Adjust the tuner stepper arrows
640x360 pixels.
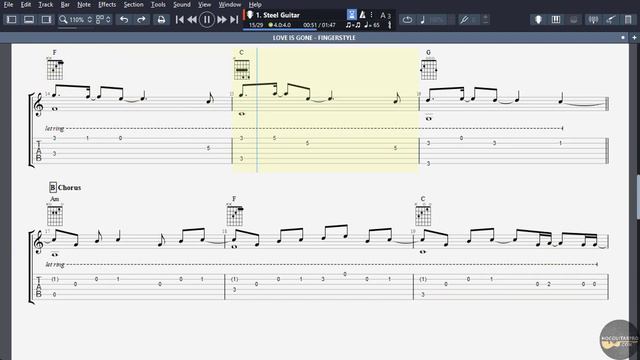pyautogui.click(x=485, y=19)
